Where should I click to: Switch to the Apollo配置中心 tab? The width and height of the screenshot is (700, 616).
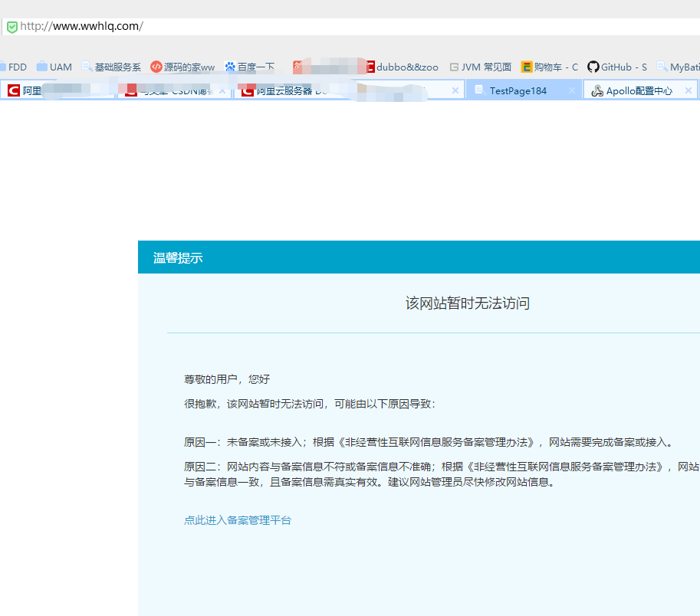tap(639, 90)
